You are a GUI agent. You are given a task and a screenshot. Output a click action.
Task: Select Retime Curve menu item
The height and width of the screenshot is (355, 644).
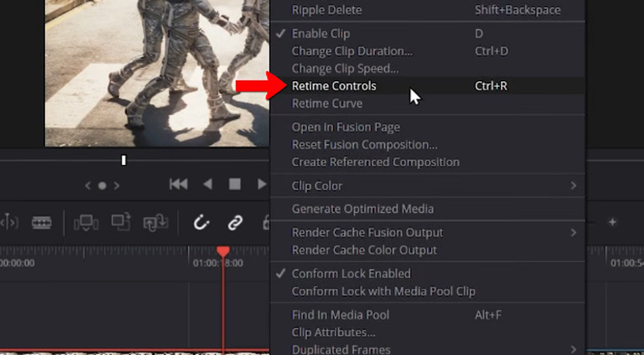tap(427, 103)
